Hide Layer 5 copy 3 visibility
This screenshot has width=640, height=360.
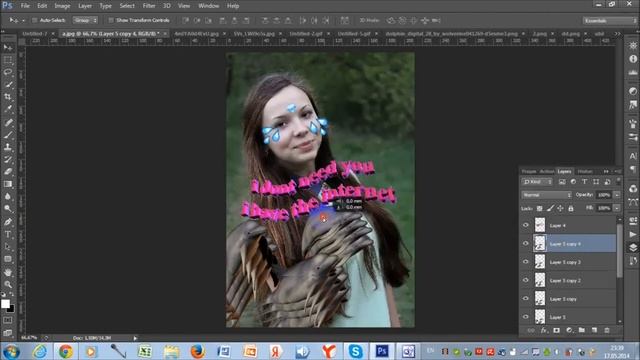pos(526,262)
